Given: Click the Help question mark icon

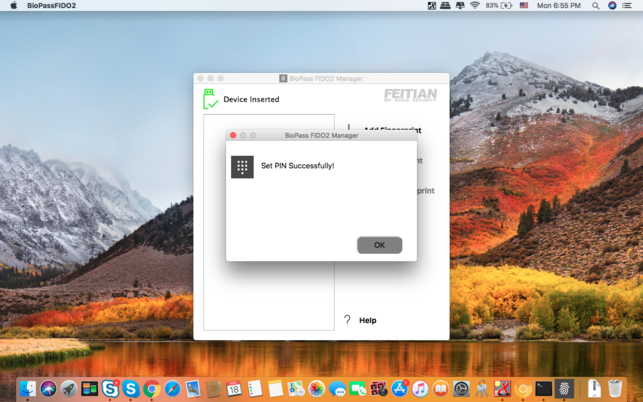Looking at the screenshot, I should (x=347, y=320).
